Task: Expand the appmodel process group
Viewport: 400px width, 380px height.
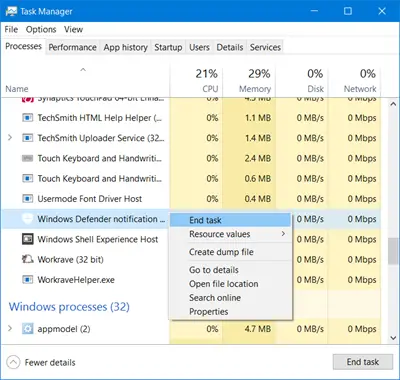Action: click(x=10, y=329)
